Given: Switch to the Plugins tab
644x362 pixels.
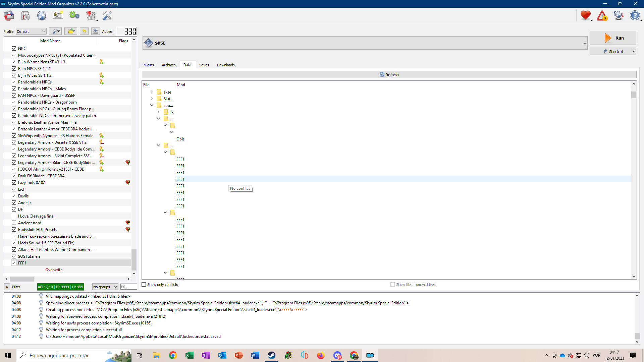Looking at the screenshot, I should (x=148, y=65).
